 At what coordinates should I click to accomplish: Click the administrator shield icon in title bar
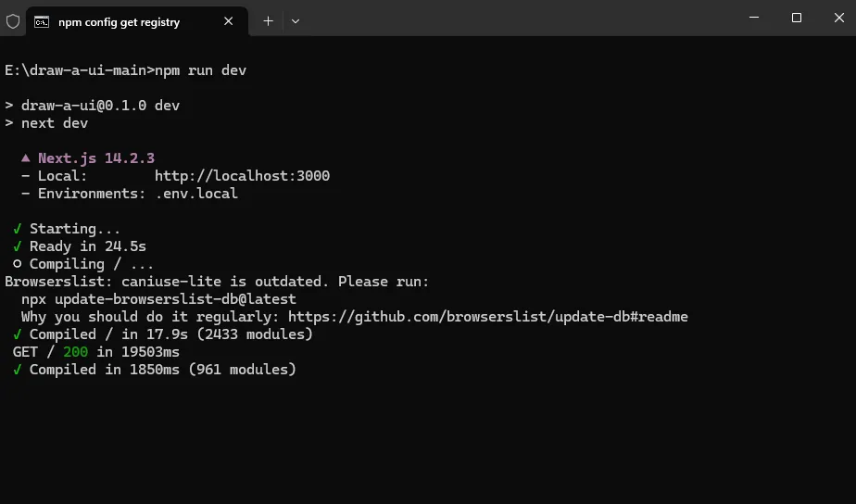click(x=13, y=20)
